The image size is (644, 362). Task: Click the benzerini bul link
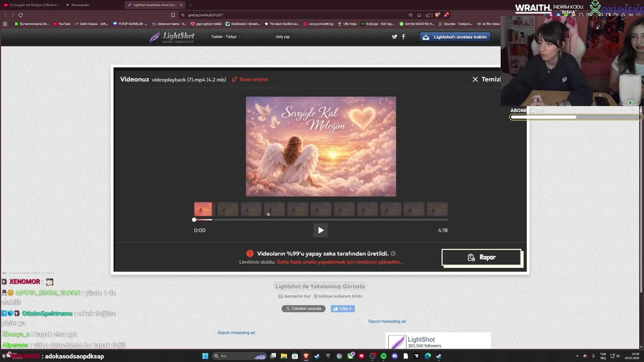tap(294, 296)
